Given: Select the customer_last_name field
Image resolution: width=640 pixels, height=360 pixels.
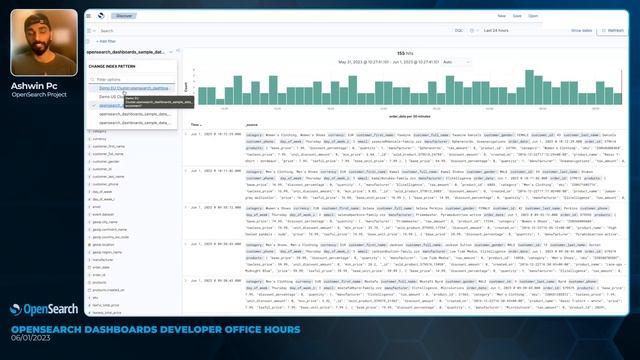Looking at the screenshot, I should 108,177.
